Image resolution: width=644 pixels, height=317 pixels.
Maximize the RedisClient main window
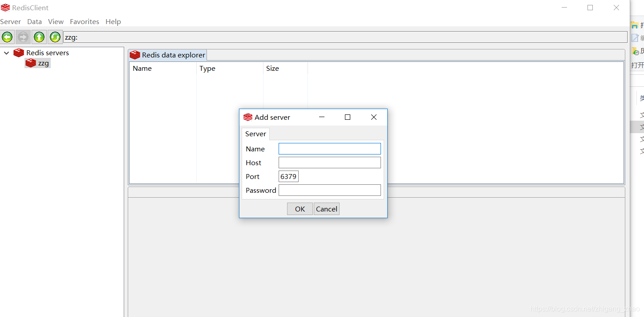tap(590, 8)
